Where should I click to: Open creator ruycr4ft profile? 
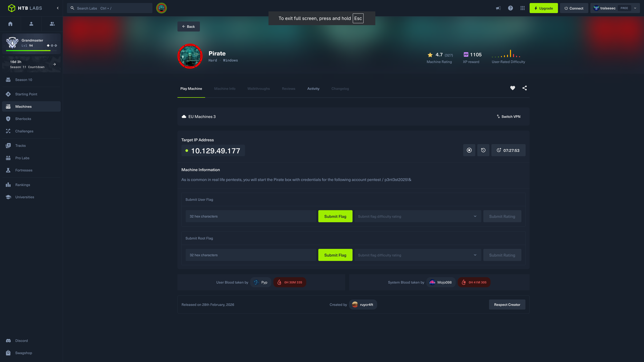coord(363,305)
